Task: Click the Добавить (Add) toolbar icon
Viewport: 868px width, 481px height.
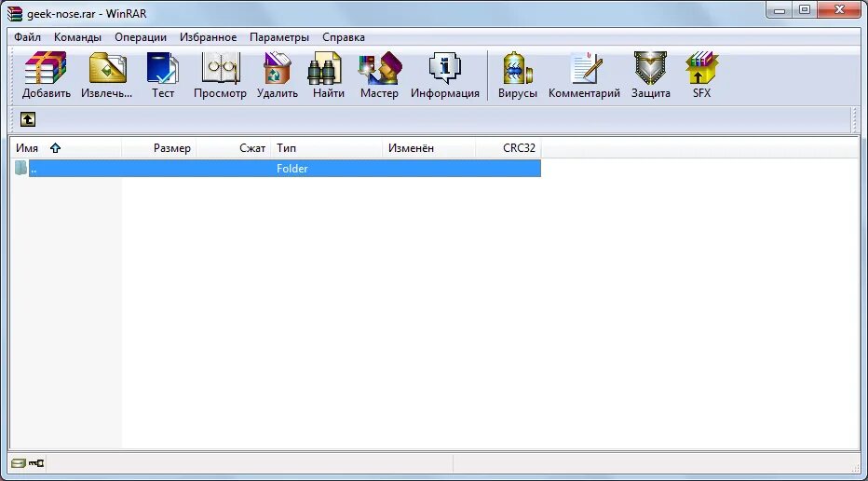Action: coord(46,68)
